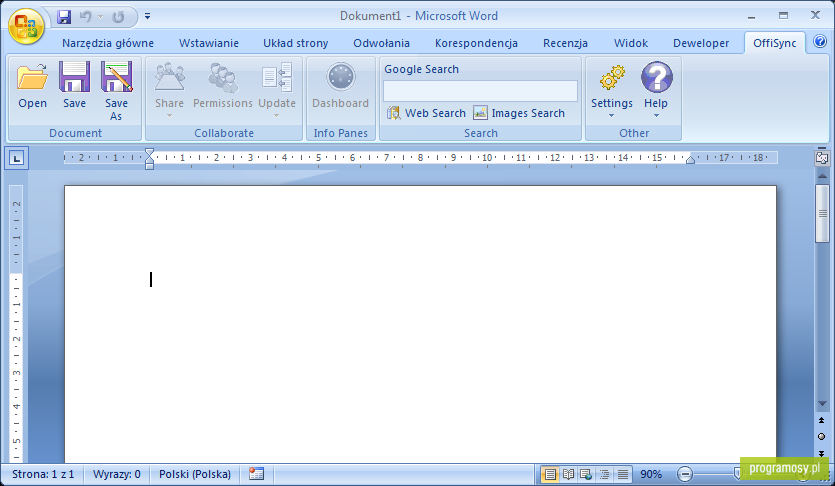Click the zoom out minus button

(x=685, y=473)
